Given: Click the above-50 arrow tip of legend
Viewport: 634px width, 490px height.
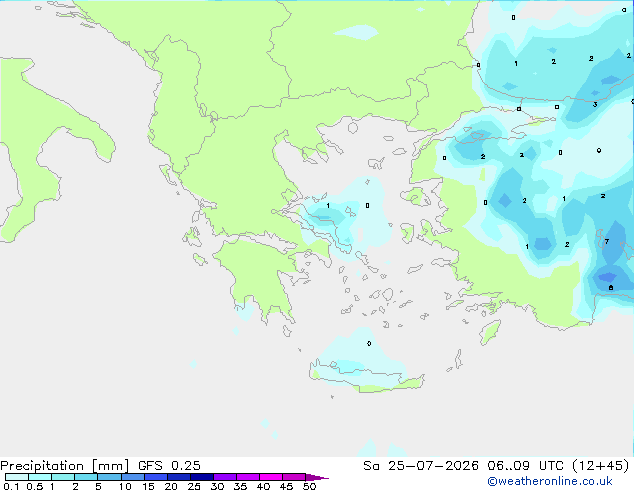Looking at the screenshot, I should click(x=317, y=477).
